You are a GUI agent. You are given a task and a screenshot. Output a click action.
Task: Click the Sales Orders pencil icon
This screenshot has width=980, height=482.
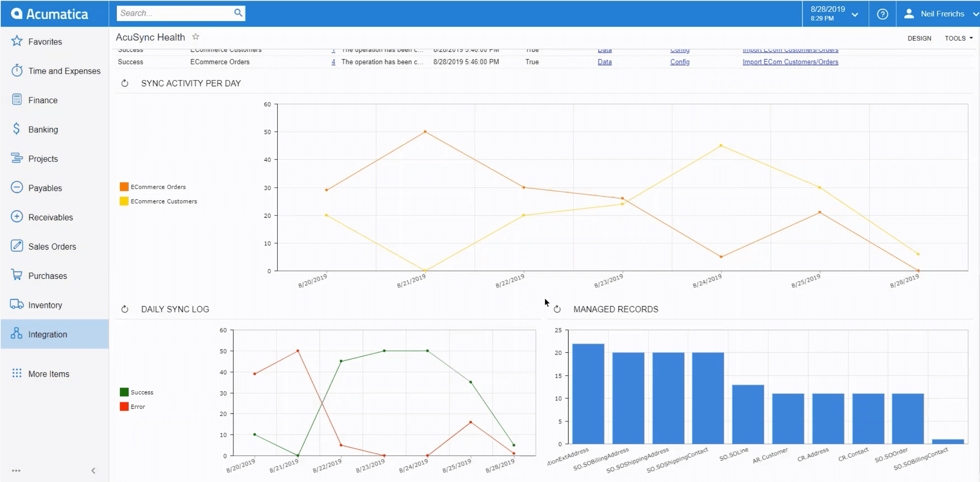click(17, 246)
